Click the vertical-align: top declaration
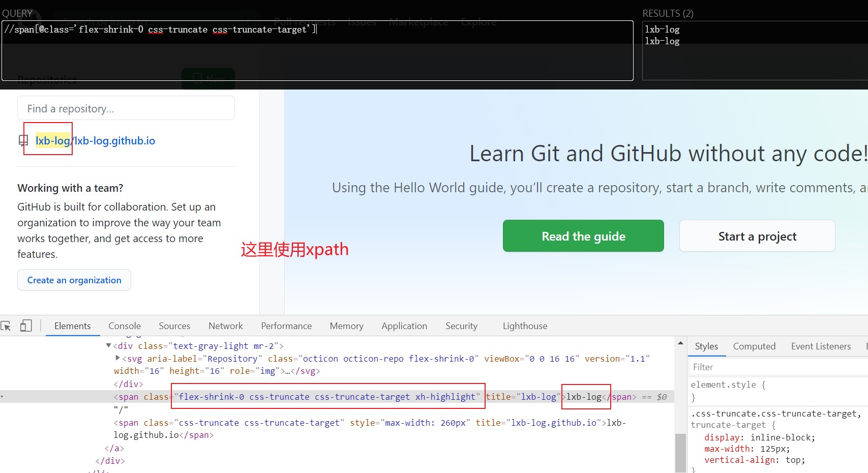This screenshot has width=868, height=473. click(x=755, y=460)
